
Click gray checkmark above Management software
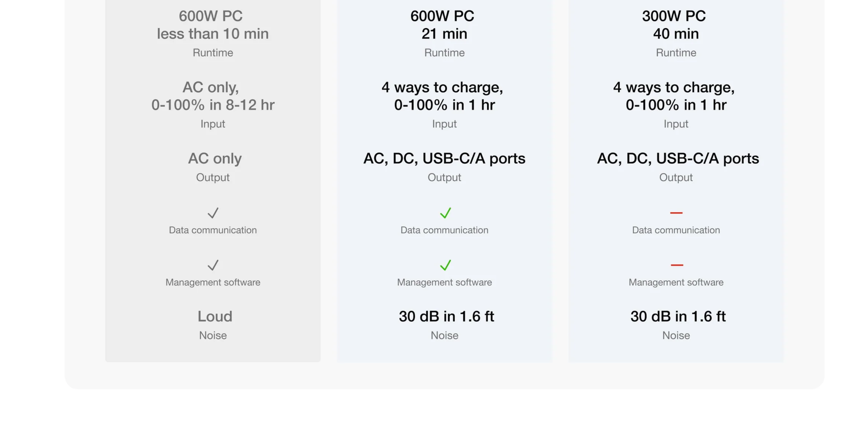pyautogui.click(x=213, y=265)
